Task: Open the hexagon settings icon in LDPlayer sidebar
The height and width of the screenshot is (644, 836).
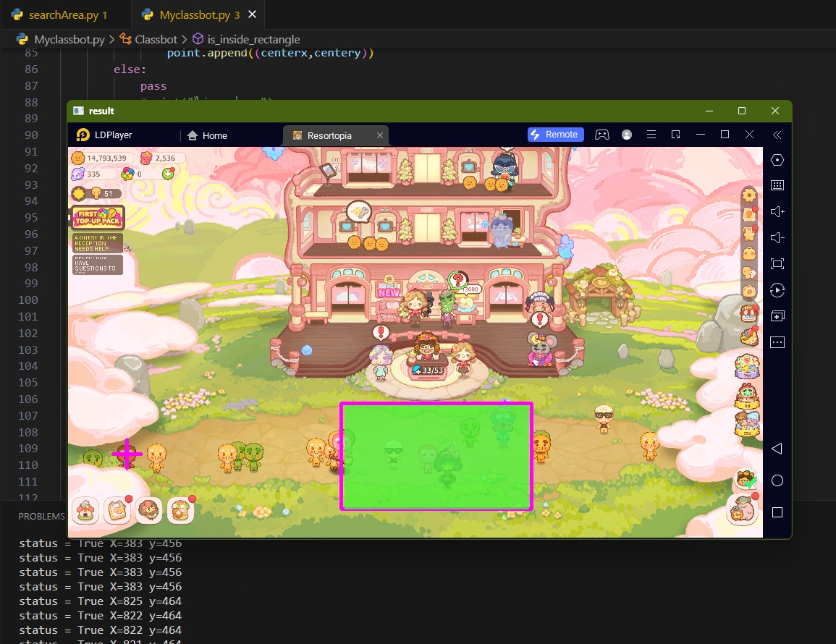Action: [777, 160]
